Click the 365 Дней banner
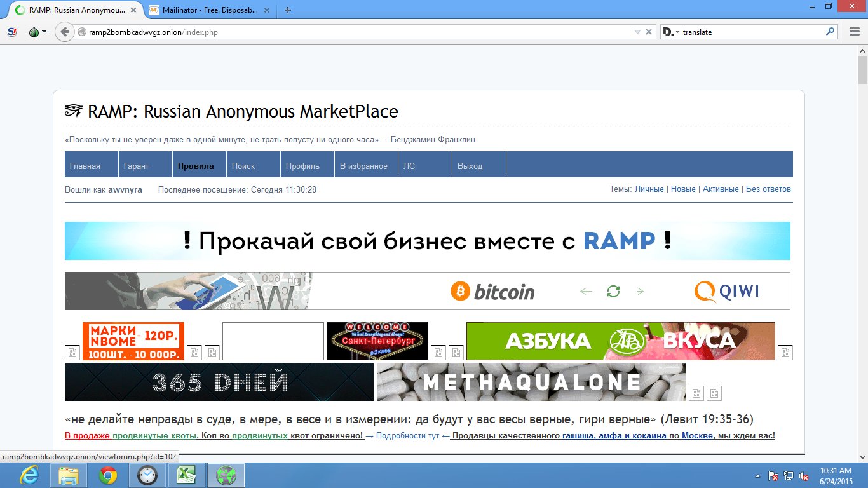868x488 pixels. 219,382
